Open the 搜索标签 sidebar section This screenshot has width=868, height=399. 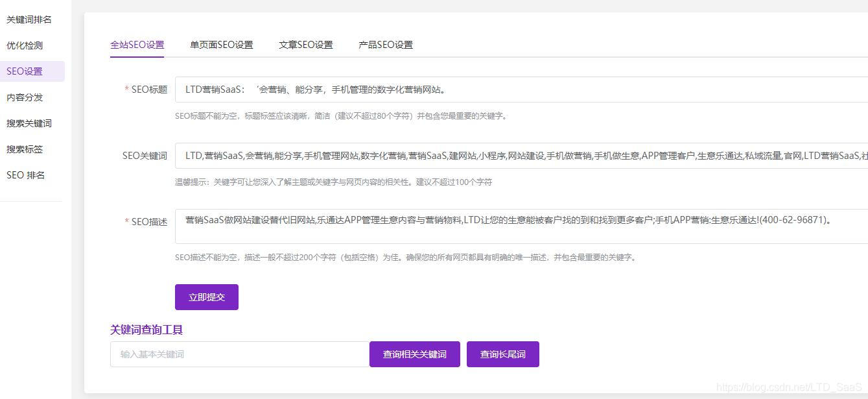pos(25,149)
